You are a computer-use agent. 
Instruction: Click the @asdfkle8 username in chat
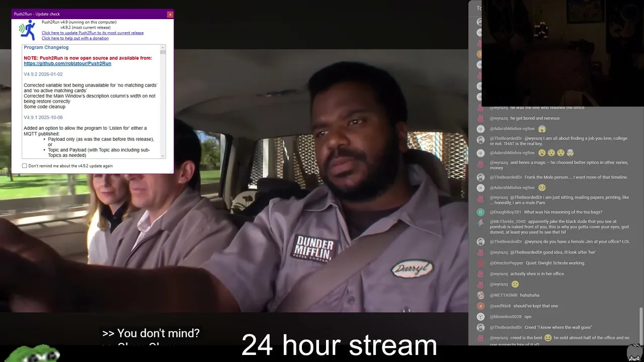[501, 306]
